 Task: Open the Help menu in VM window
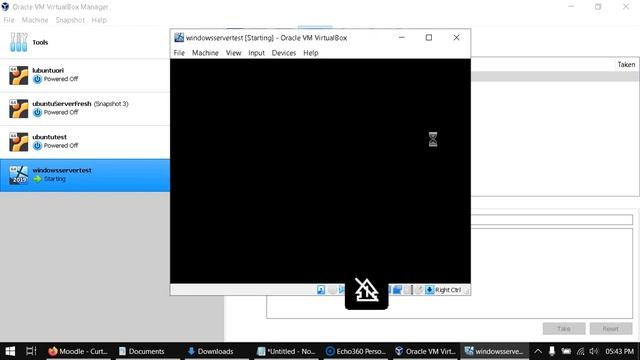coord(311,53)
